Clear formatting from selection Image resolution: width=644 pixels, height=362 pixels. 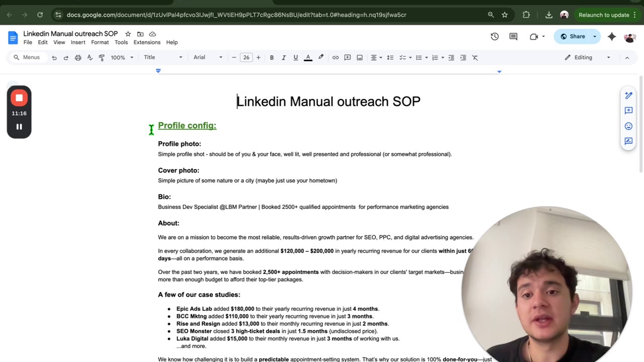(x=475, y=57)
